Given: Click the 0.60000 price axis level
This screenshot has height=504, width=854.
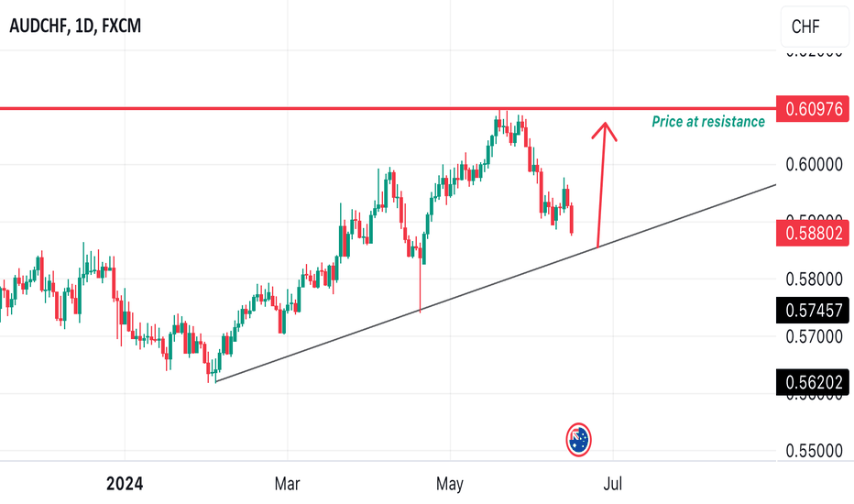Looking at the screenshot, I should pyautogui.click(x=814, y=165).
